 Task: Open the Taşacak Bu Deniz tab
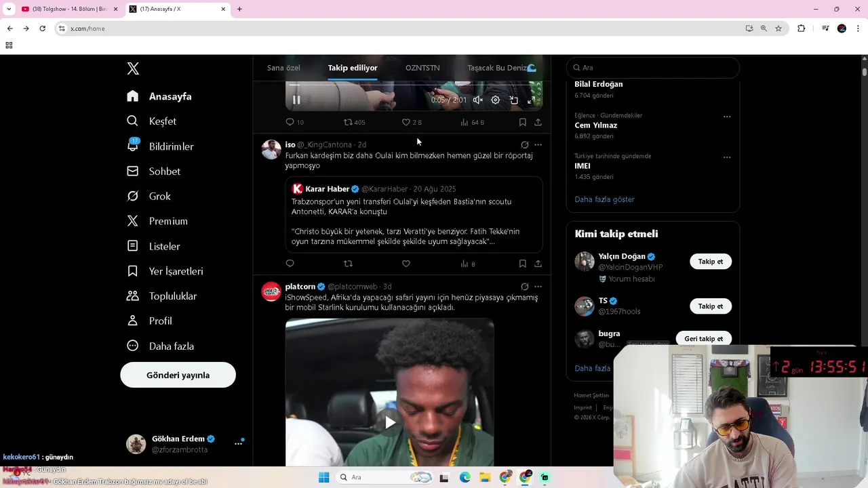point(502,68)
